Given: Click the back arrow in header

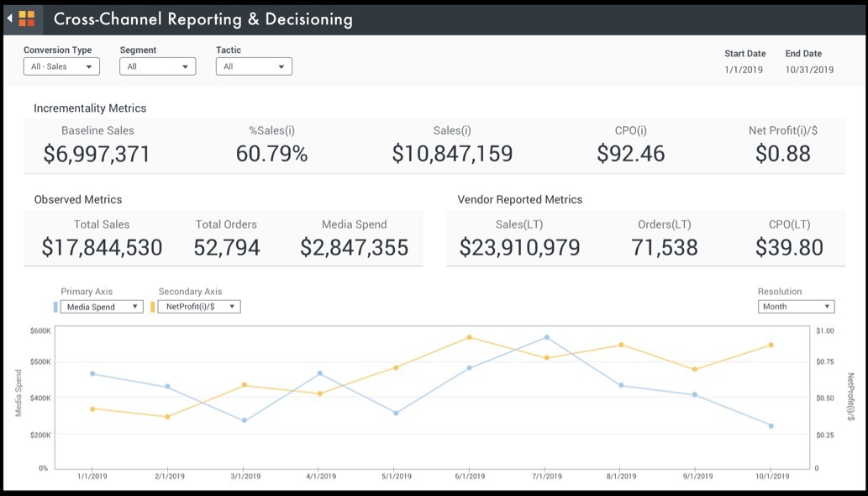Looking at the screenshot, I should coord(10,18).
